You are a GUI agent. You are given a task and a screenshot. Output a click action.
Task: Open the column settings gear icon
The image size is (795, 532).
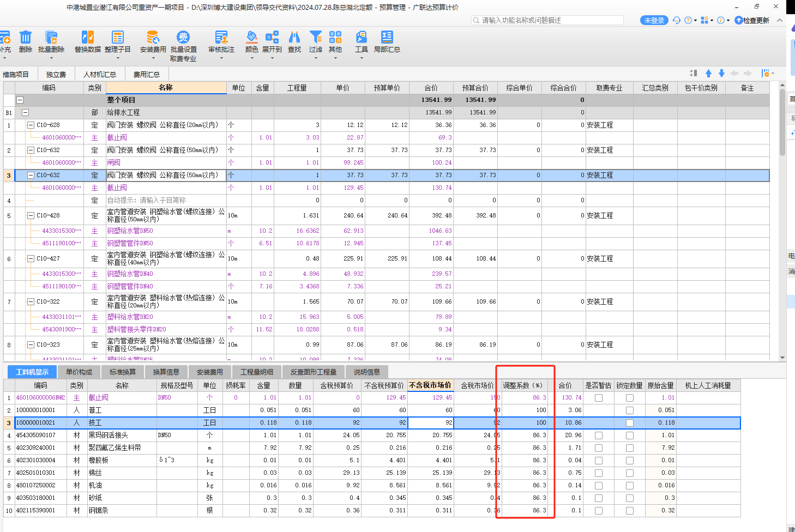click(x=766, y=73)
